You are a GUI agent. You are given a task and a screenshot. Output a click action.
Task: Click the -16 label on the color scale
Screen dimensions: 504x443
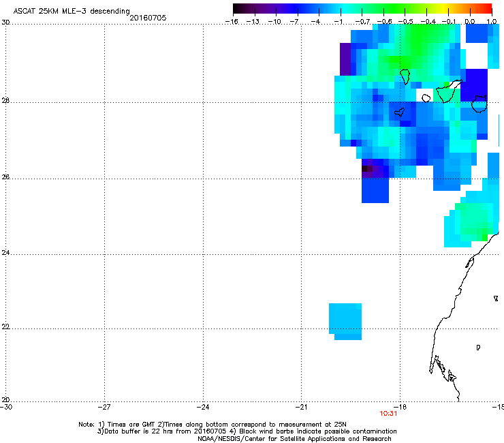tap(232, 22)
